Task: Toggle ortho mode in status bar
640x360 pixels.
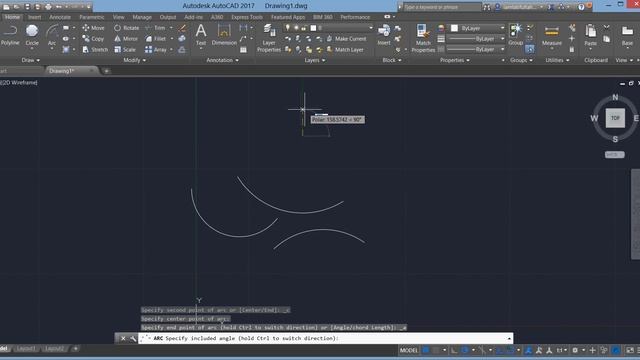Action: [454, 350]
